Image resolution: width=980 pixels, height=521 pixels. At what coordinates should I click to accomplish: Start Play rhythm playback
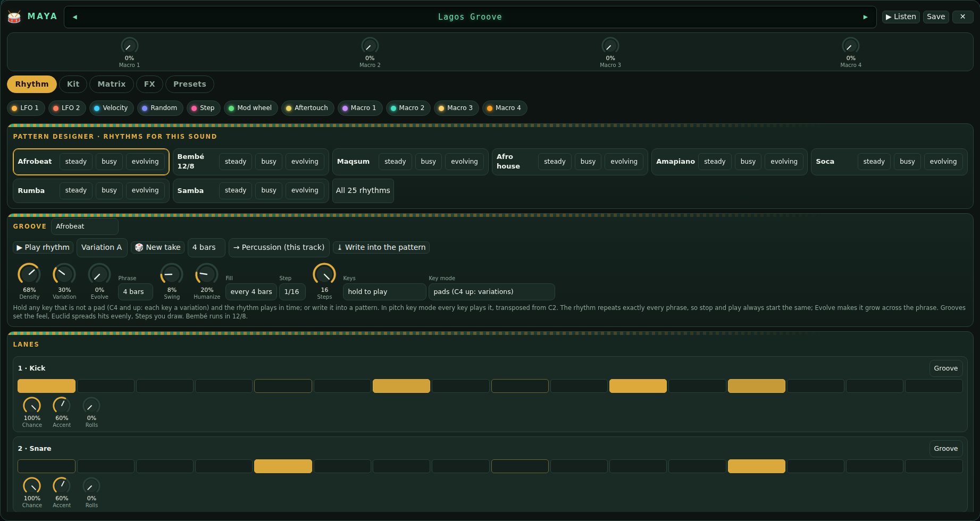(43, 247)
